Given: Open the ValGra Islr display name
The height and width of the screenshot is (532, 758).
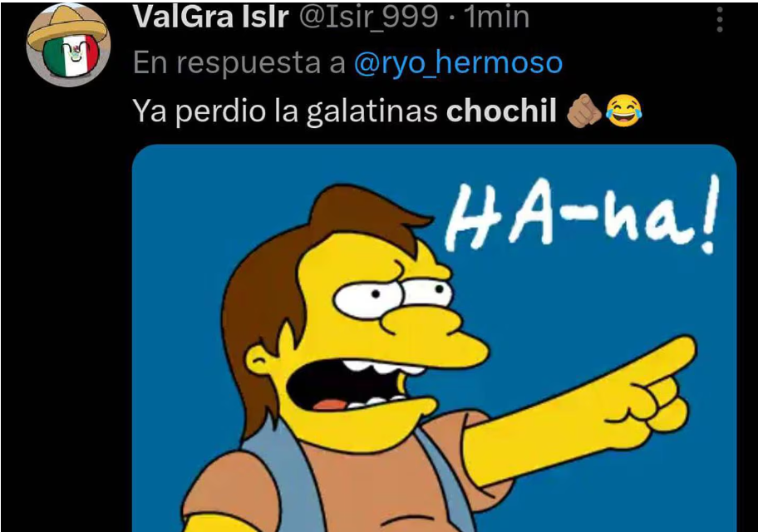Looking at the screenshot, I should click(x=211, y=17).
